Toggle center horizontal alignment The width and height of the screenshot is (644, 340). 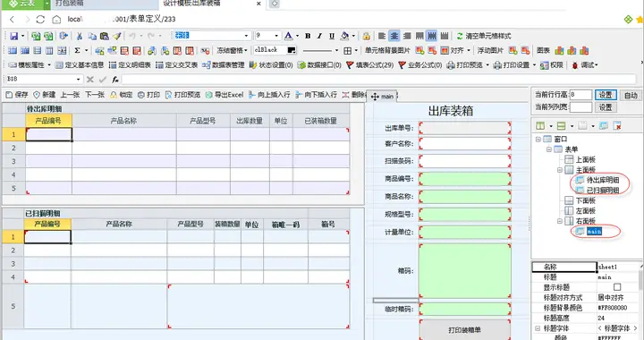click(x=394, y=36)
